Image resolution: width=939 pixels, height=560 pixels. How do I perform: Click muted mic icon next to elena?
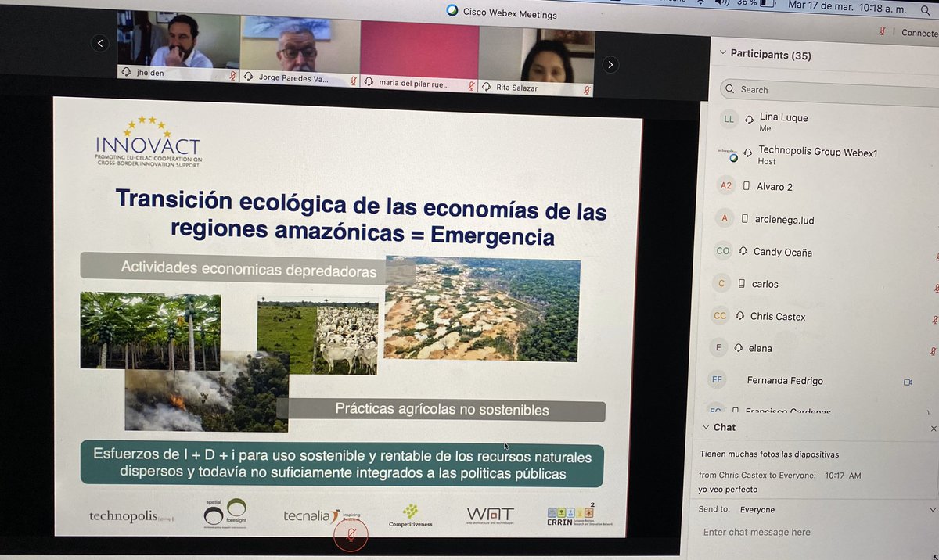[x=933, y=351]
